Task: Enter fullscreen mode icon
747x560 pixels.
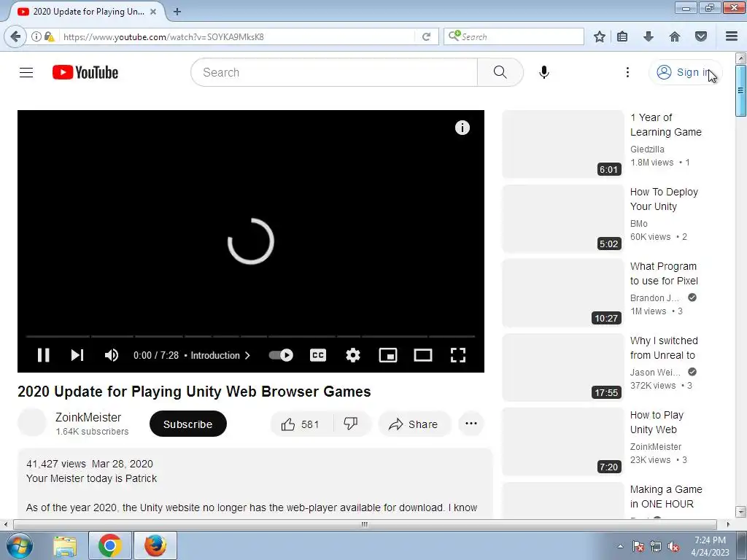Action: pos(458,355)
